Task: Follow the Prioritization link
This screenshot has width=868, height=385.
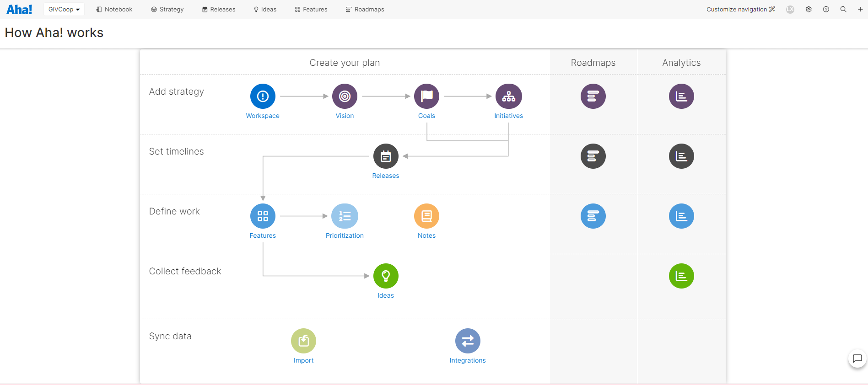Action: coord(345,235)
